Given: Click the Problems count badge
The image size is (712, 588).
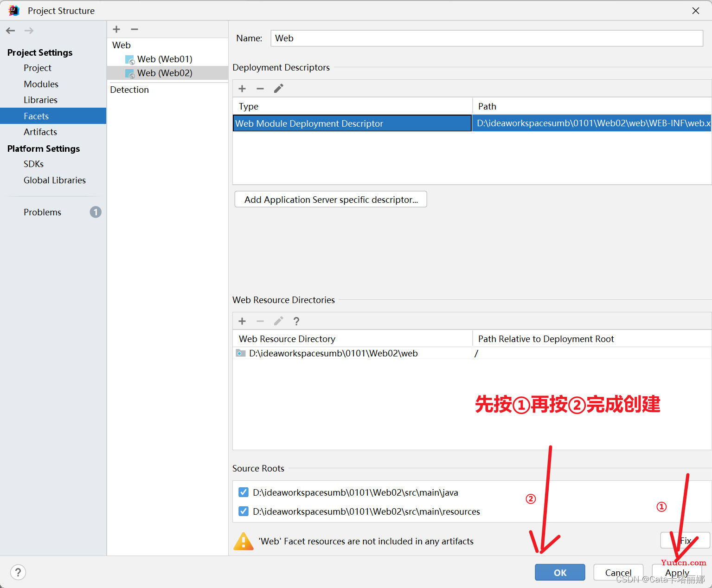Looking at the screenshot, I should point(96,212).
